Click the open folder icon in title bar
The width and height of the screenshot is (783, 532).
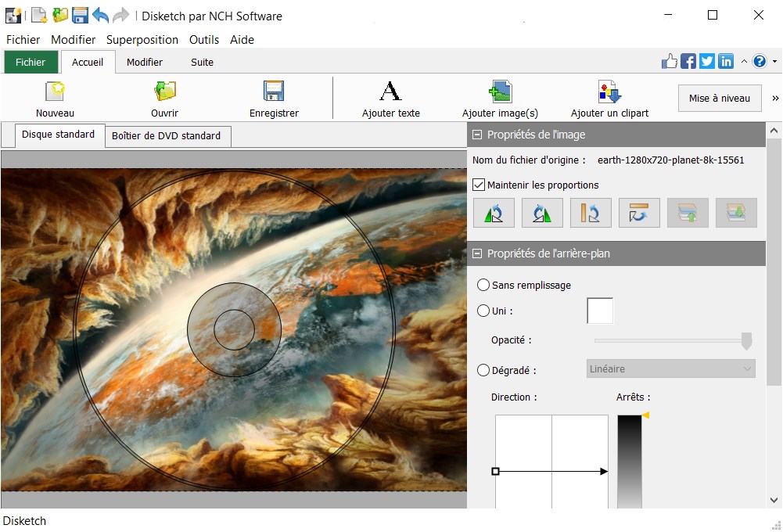coord(60,15)
